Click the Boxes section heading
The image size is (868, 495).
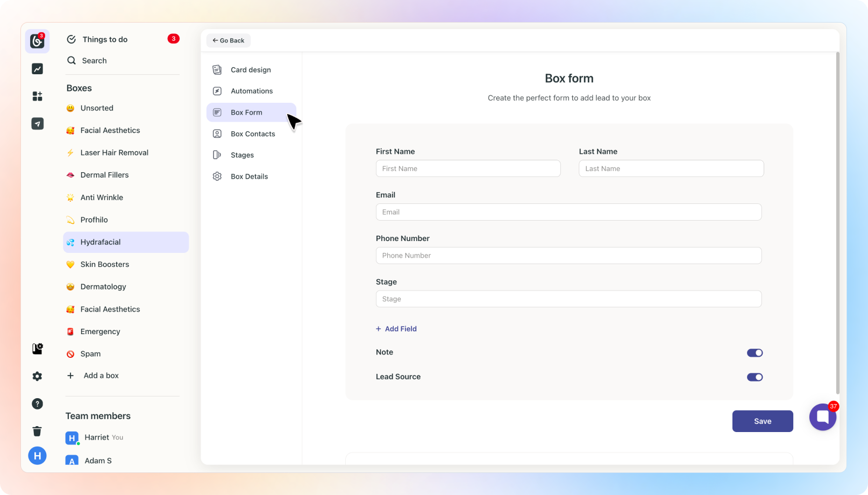pos(79,88)
